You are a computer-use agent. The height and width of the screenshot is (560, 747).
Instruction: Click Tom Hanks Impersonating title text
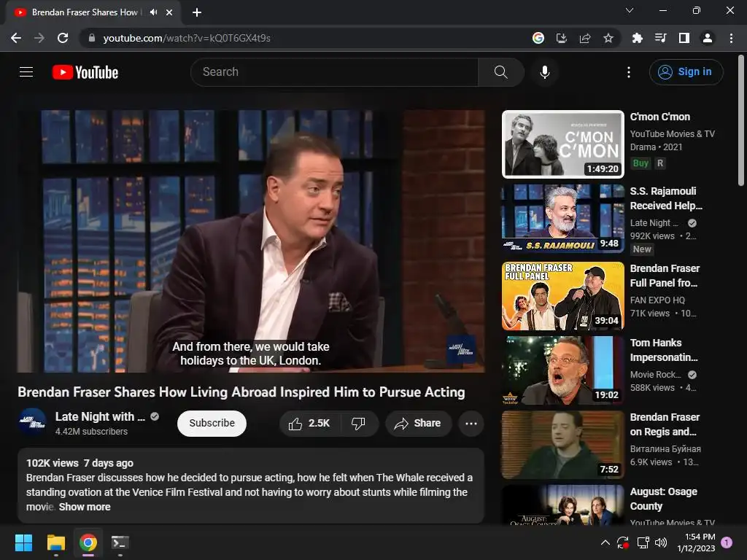pyautogui.click(x=664, y=350)
